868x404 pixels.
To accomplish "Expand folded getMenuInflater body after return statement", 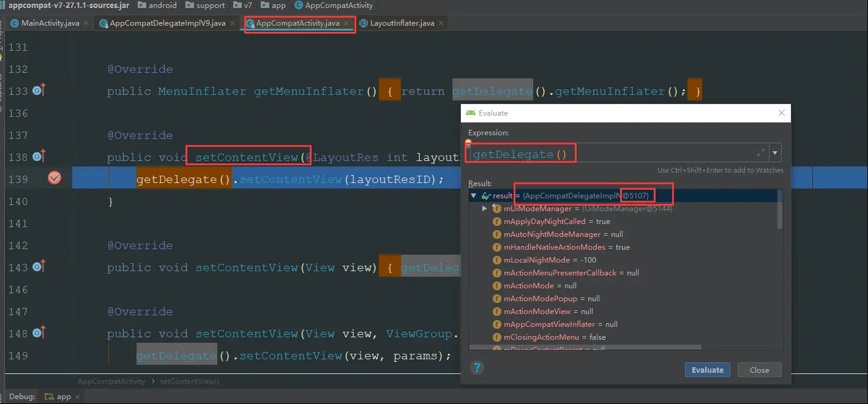I will 694,91.
